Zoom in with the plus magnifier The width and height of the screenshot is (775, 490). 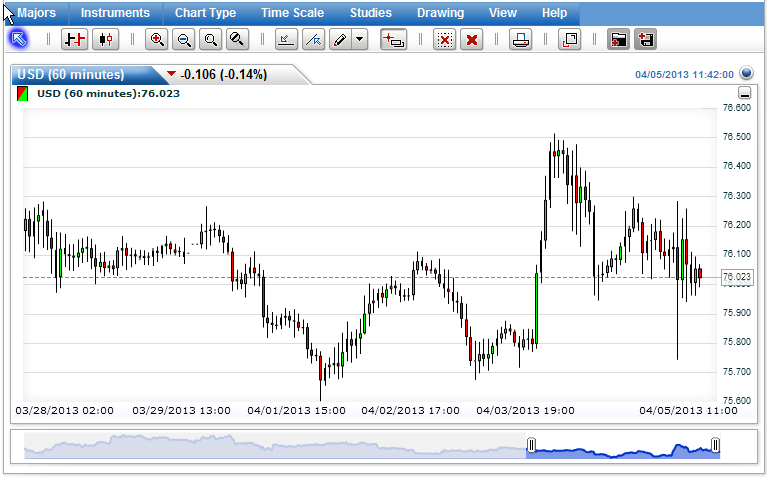pyautogui.click(x=157, y=39)
